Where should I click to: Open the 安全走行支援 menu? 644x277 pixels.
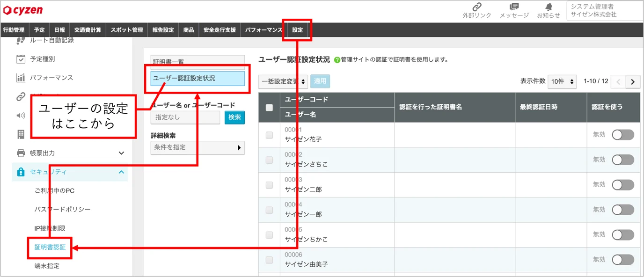click(x=220, y=30)
